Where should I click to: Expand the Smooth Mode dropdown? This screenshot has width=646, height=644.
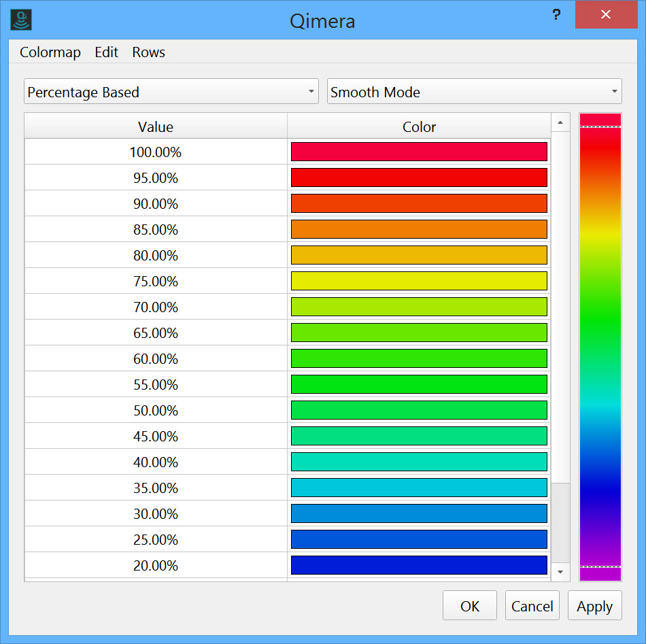474,92
